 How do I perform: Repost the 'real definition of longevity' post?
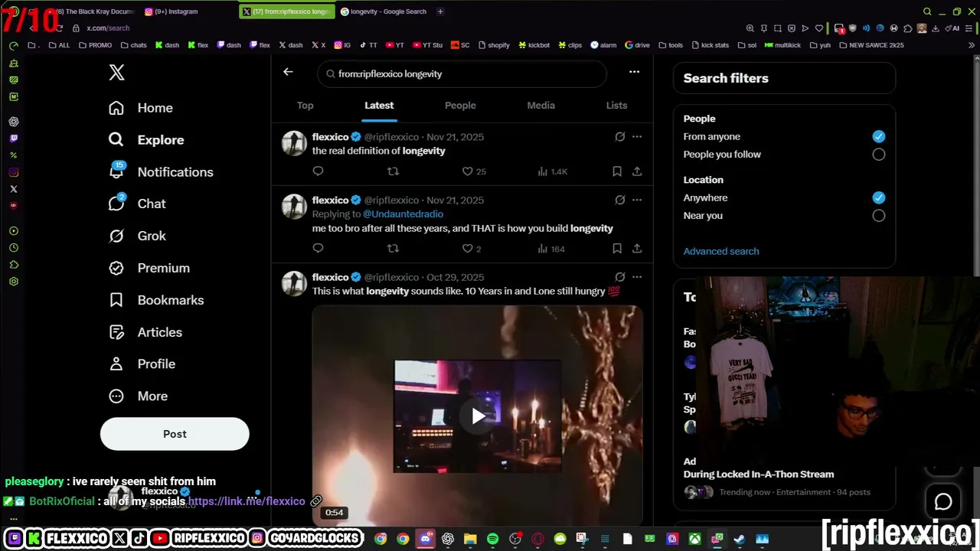pos(394,171)
